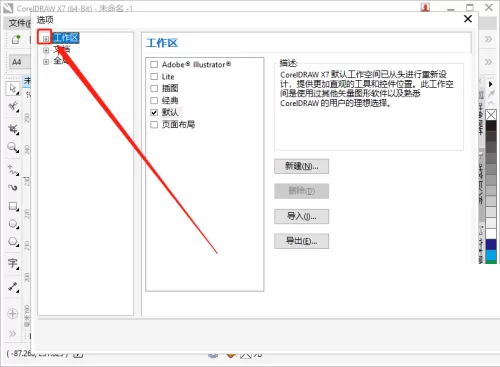Image resolution: width=500 pixels, height=367 pixels.
Task: Expand the property bar overflow chevrons
Action: tap(488, 62)
